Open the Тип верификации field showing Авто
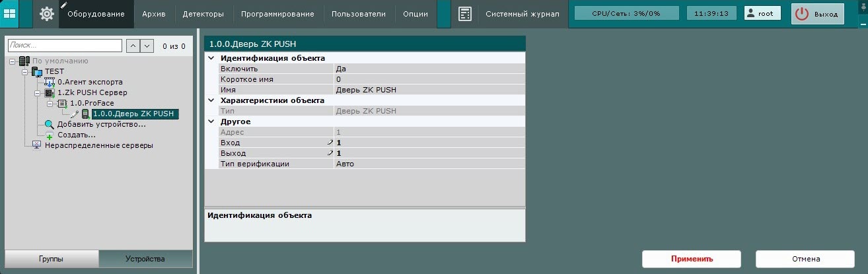 click(x=429, y=164)
